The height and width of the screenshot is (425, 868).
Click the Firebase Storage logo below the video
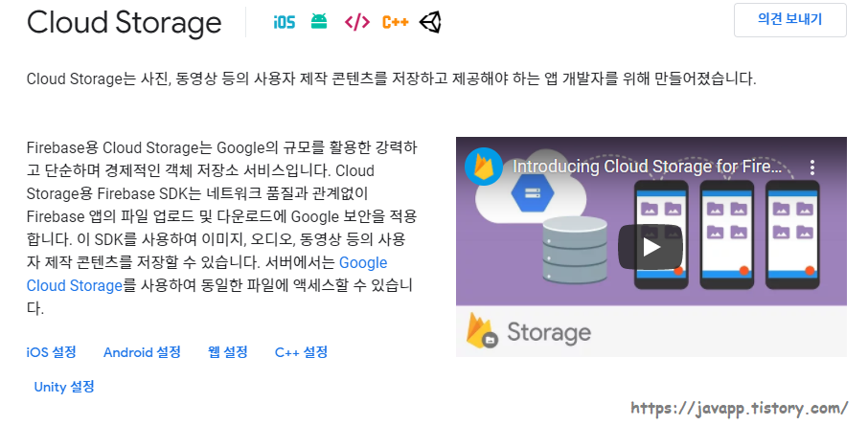pyautogui.click(x=529, y=331)
